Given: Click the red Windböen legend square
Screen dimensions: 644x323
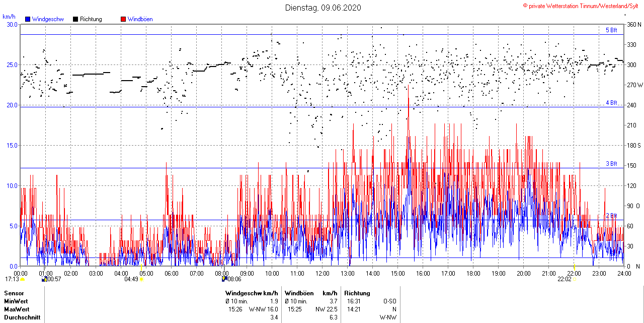Looking at the screenshot, I should pyautogui.click(x=123, y=19).
